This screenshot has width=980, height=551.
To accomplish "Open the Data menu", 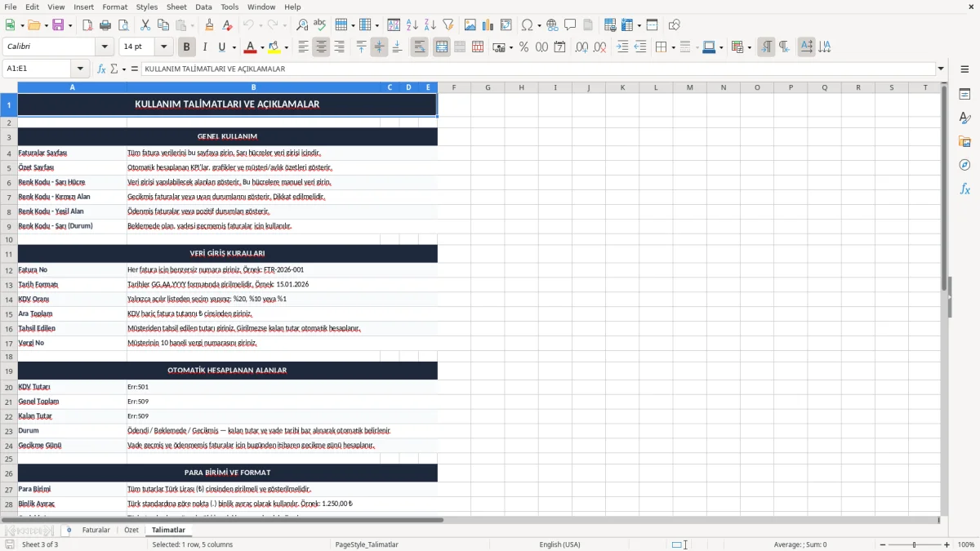I will (x=203, y=7).
